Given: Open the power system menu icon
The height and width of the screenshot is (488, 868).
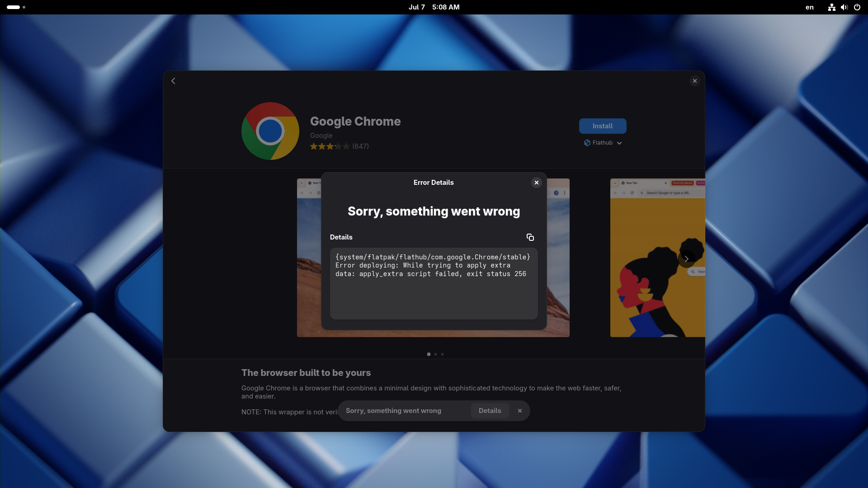Looking at the screenshot, I should click(857, 7).
